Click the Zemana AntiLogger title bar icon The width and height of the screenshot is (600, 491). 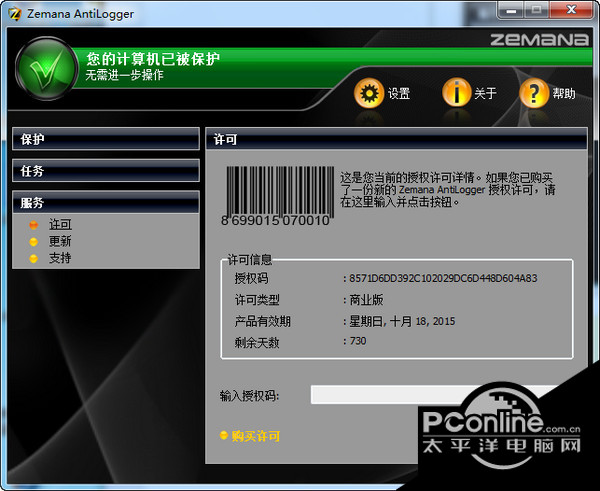click(15, 14)
